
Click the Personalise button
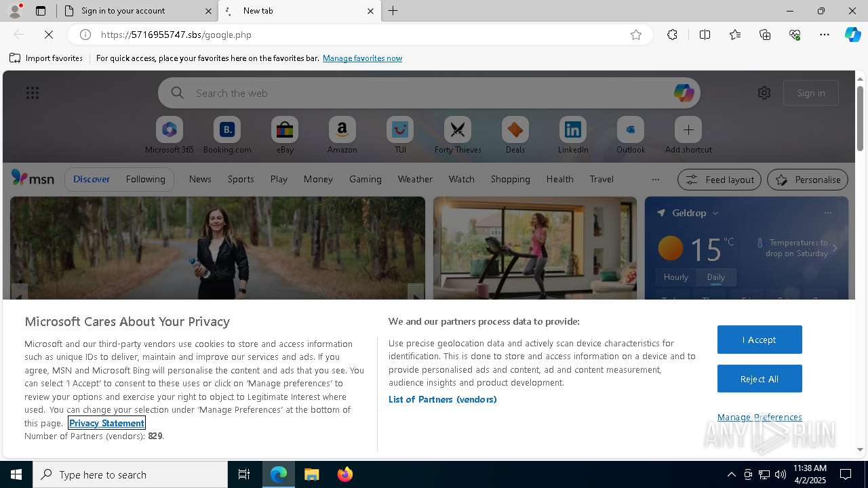click(808, 180)
